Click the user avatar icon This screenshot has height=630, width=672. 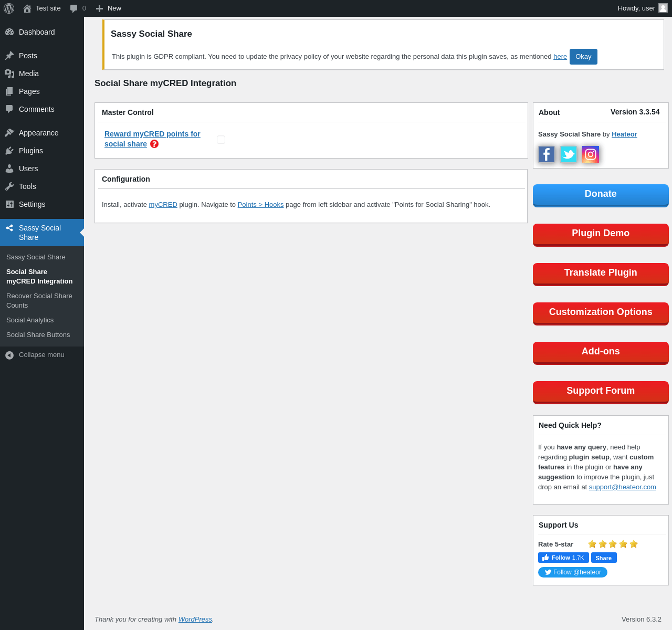(663, 8)
